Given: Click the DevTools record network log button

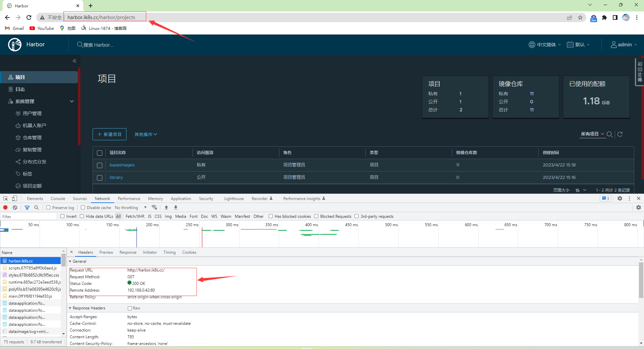Looking at the screenshot, I should (x=5, y=207).
